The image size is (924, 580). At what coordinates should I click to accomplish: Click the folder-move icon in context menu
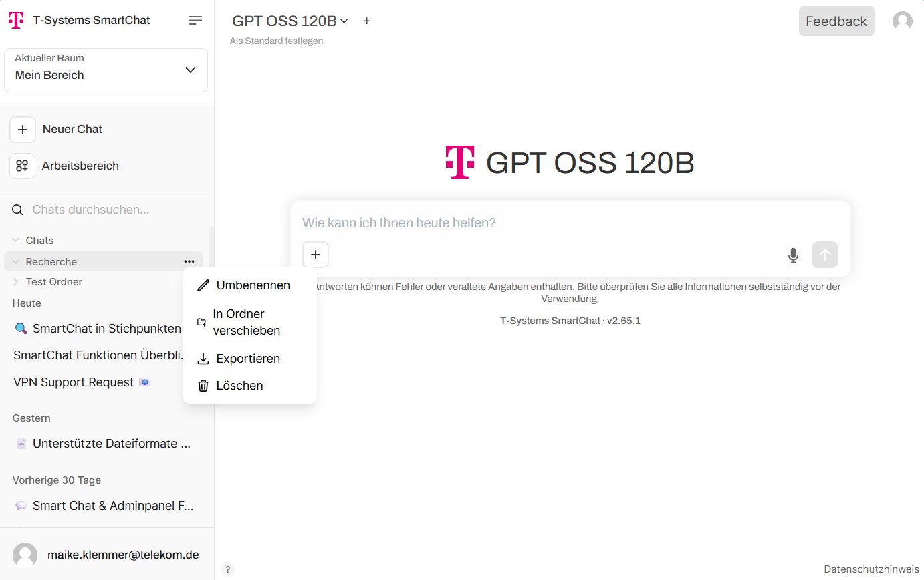(202, 322)
